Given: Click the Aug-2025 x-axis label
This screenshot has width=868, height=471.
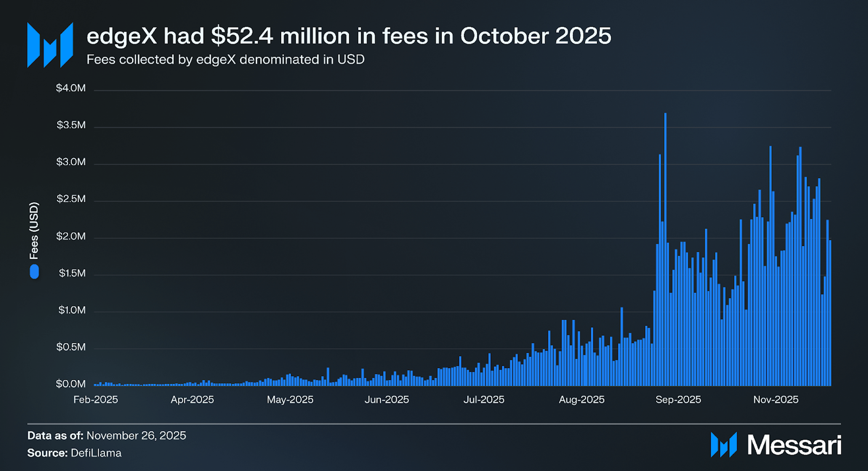Looking at the screenshot, I should click(582, 400).
